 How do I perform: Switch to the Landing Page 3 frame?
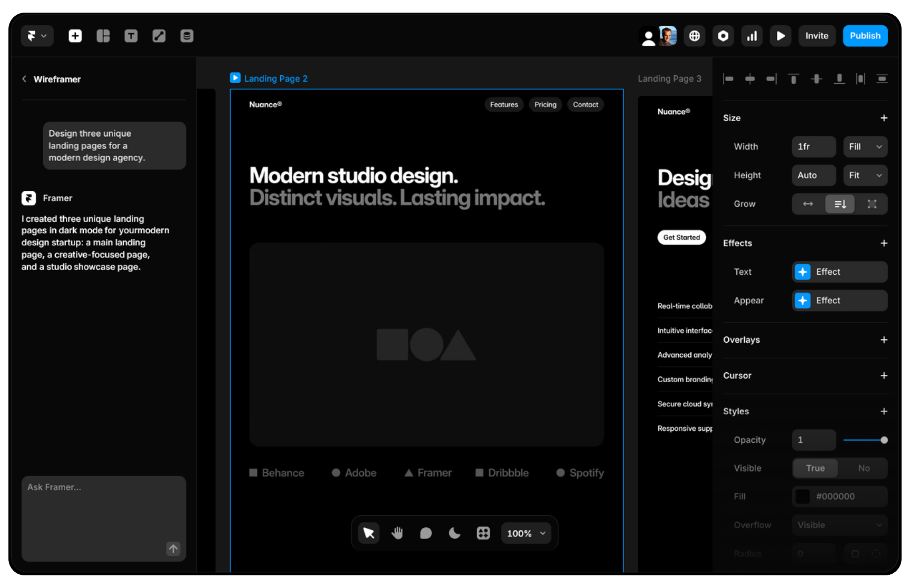(x=669, y=78)
